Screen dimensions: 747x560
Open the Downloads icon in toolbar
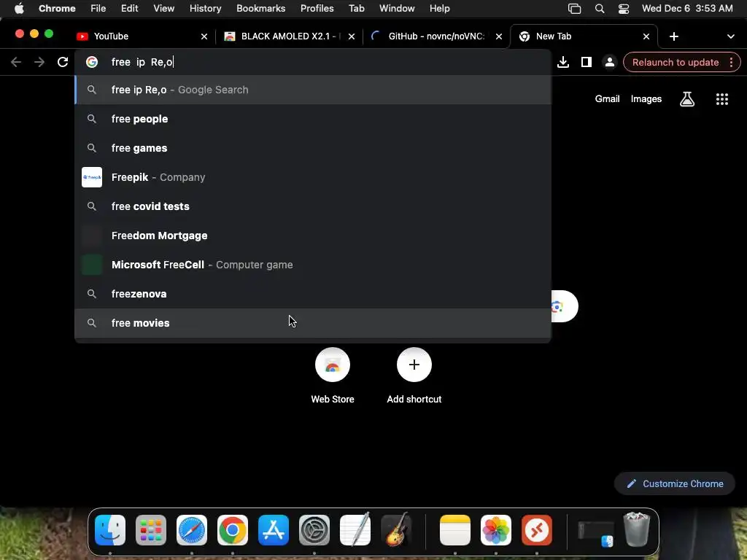coord(563,63)
